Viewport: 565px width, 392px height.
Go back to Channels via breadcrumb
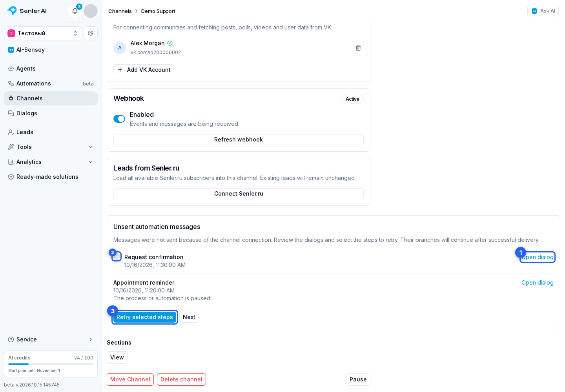[x=120, y=11]
